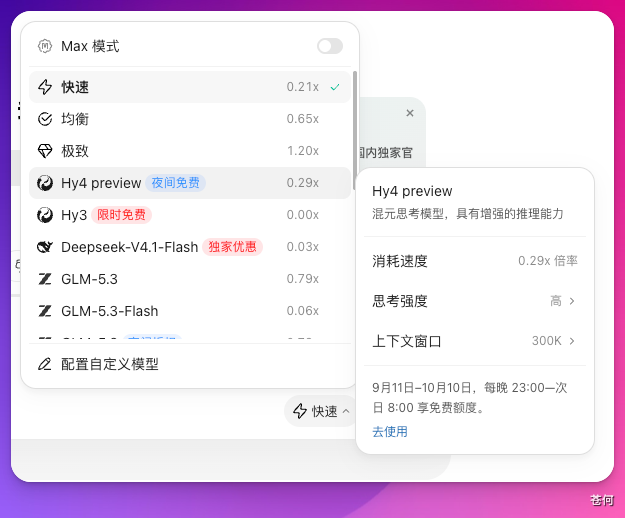Click the chevron next to 300K
625x518 pixels.
tap(572, 341)
